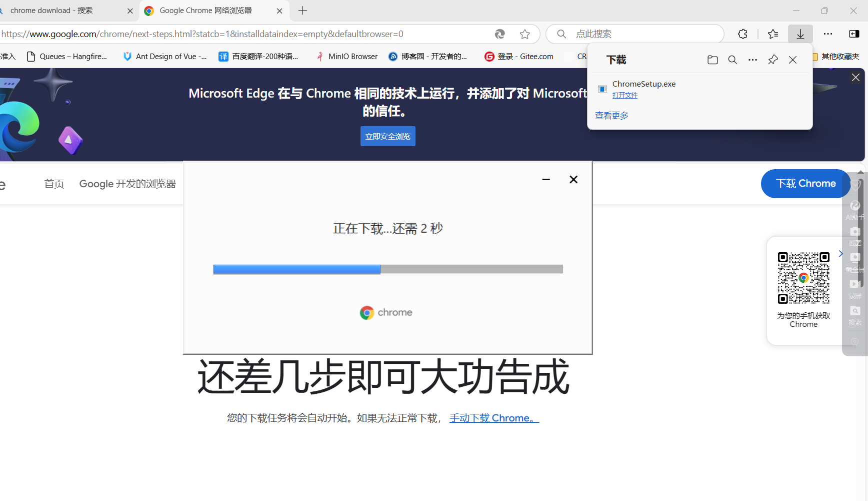Close the Google Chrome 网络浏览器 tab
This screenshot has height=501, width=868.
coord(279,11)
